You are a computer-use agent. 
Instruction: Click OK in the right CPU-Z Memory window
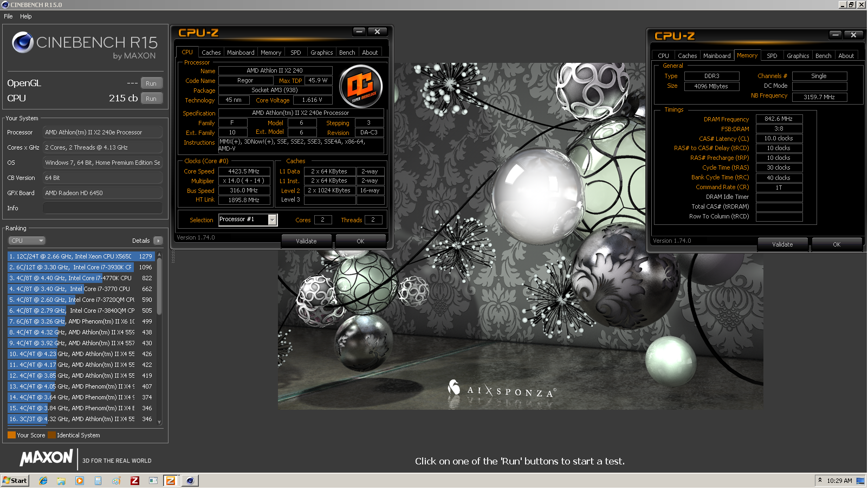click(x=837, y=244)
